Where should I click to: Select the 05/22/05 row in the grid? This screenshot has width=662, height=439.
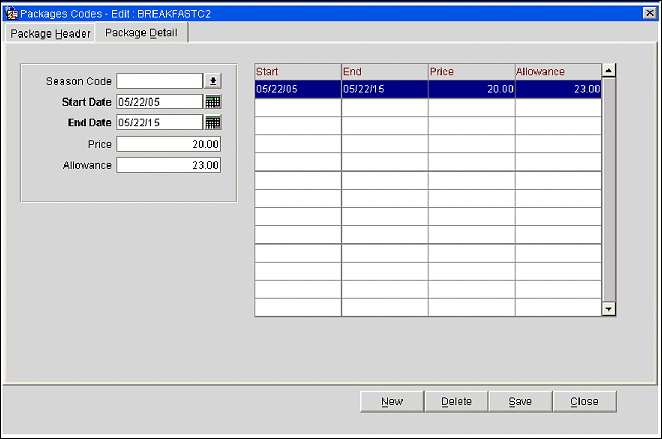tap(297, 89)
